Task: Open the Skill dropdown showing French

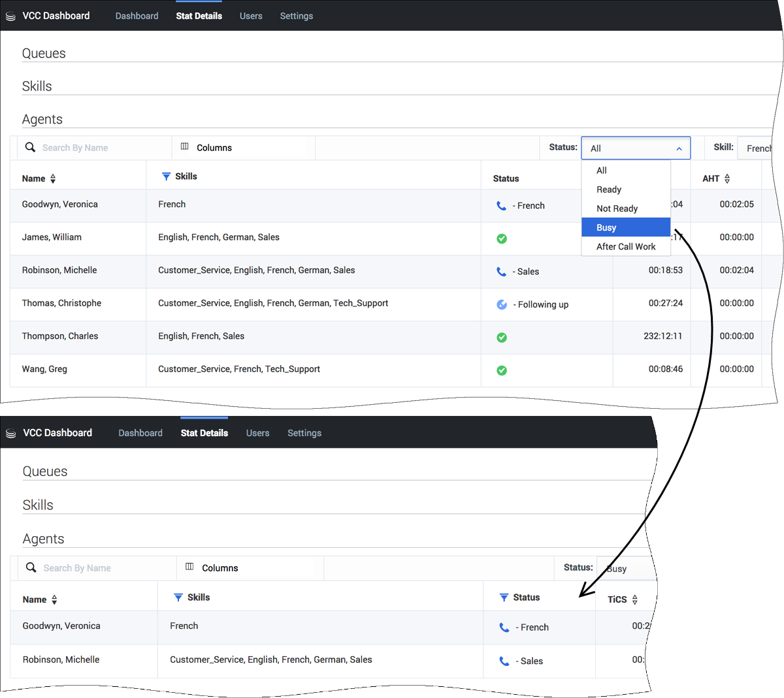Action: click(757, 148)
